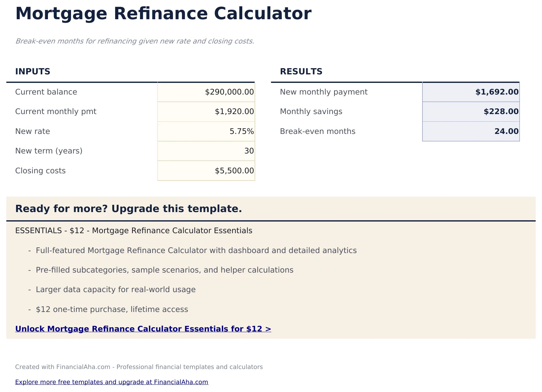This screenshot has width=542, height=392.
Task: Select the New term (years) input cell
Action: (206, 151)
